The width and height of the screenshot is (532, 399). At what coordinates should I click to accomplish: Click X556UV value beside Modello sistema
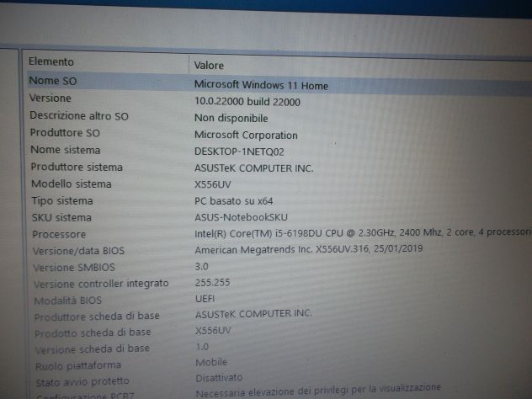pyautogui.click(x=213, y=184)
